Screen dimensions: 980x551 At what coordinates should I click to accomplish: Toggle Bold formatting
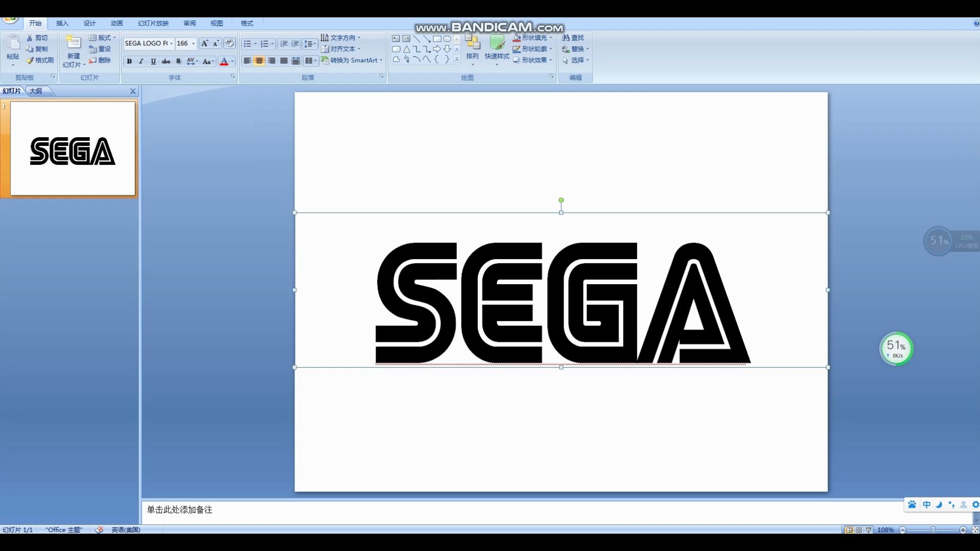point(129,61)
